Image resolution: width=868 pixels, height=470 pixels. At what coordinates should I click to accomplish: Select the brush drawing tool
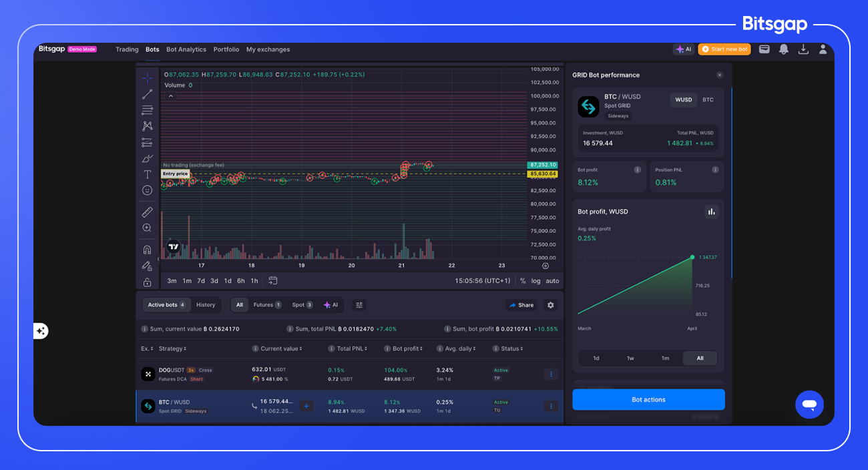(147, 158)
